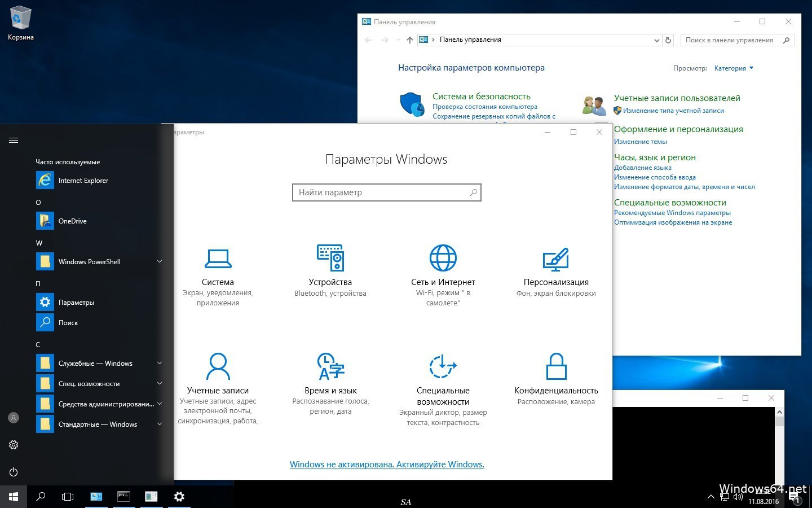Open the OneDrive icon in Start menu

45,221
